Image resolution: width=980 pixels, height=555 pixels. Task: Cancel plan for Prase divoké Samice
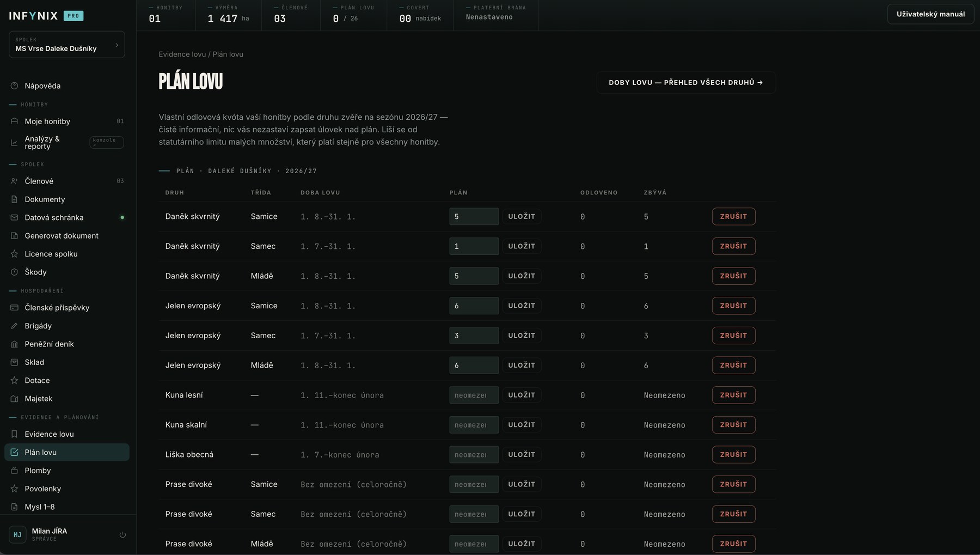(x=733, y=484)
